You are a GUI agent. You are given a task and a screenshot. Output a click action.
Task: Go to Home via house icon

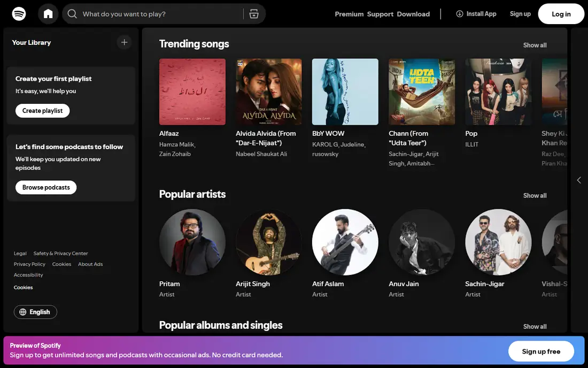pos(48,14)
